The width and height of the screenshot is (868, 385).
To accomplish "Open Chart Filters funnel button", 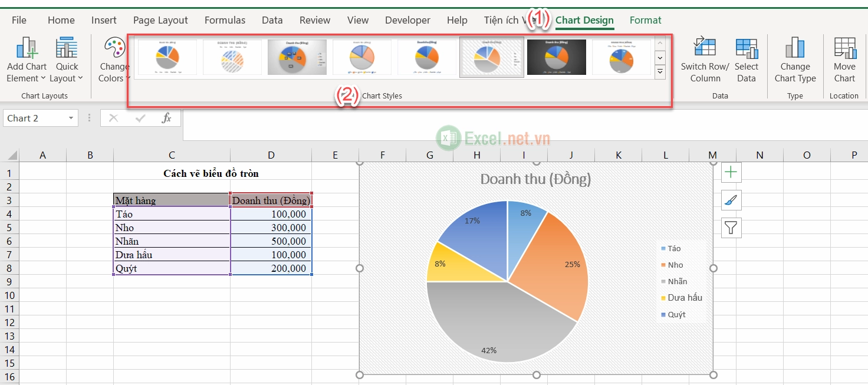I will [x=731, y=228].
